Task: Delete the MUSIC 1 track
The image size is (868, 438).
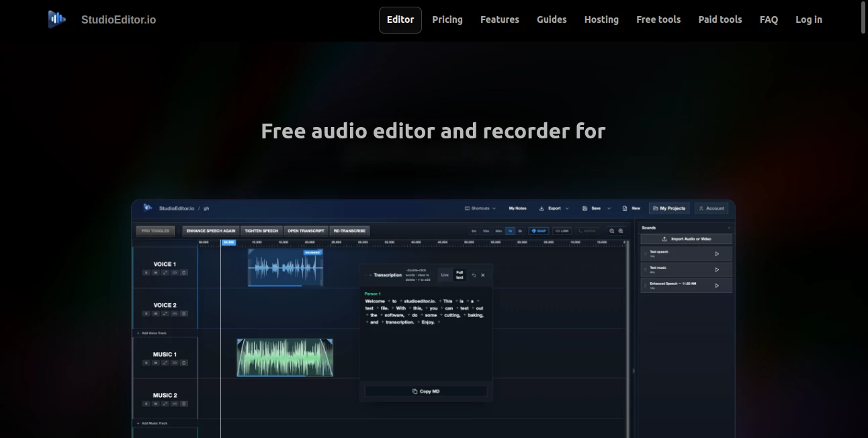Action: [x=184, y=363]
